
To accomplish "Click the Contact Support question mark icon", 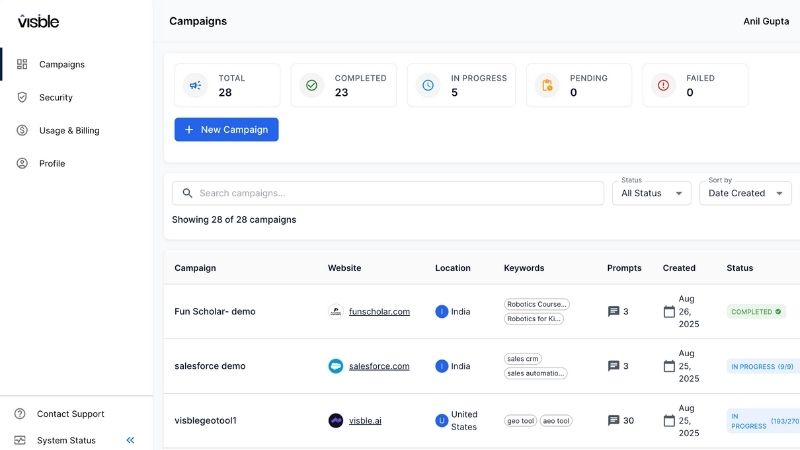I will point(20,414).
